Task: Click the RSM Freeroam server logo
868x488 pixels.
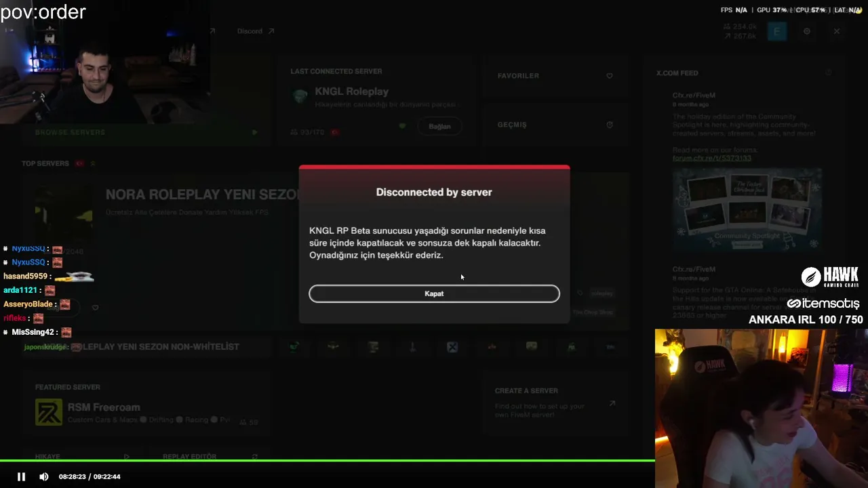Action: (x=48, y=412)
